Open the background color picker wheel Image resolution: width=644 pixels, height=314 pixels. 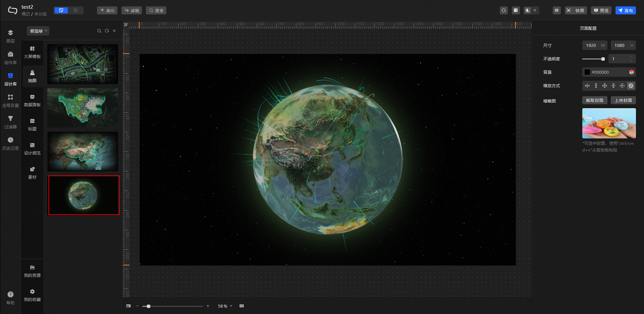[632, 72]
